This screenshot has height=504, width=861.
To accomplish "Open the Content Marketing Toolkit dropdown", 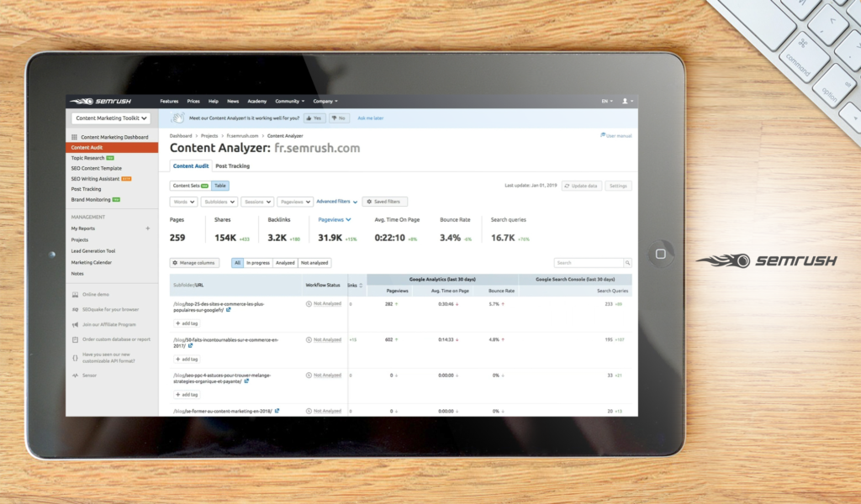I will 111,119.
